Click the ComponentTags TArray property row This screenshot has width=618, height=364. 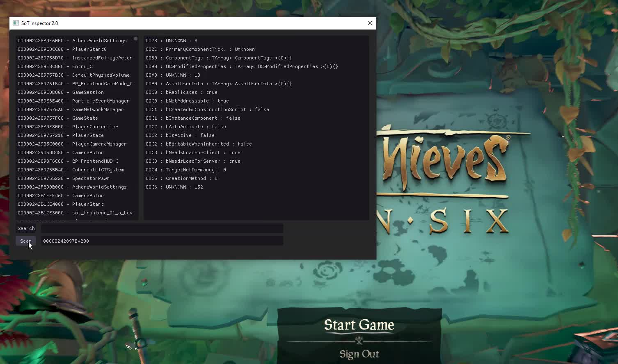(219, 58)
